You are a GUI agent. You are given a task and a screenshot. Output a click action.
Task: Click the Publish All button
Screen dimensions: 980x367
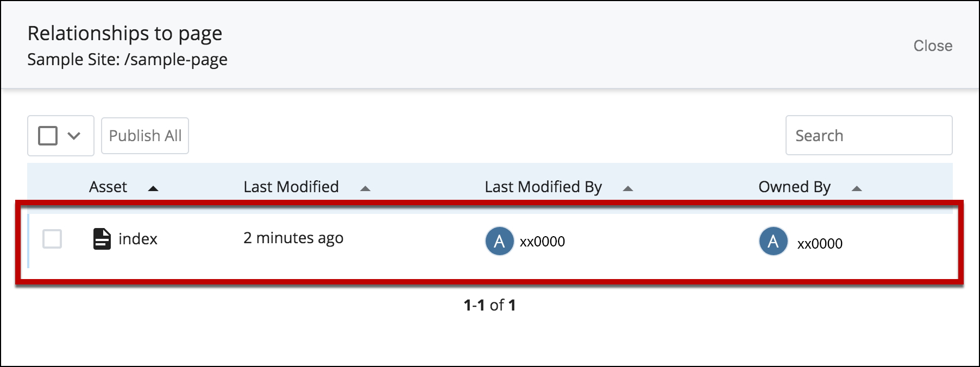click(x=145, y=136)
